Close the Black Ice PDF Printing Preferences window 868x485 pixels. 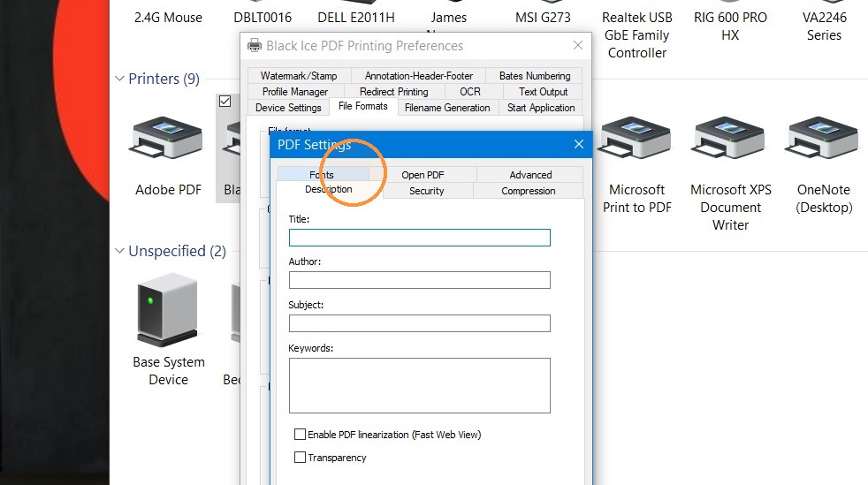(x=578, y=45)
